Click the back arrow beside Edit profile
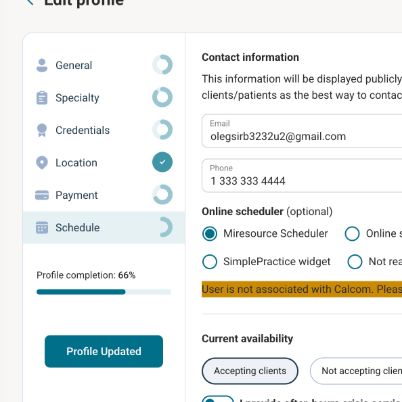 click(30, 2)
